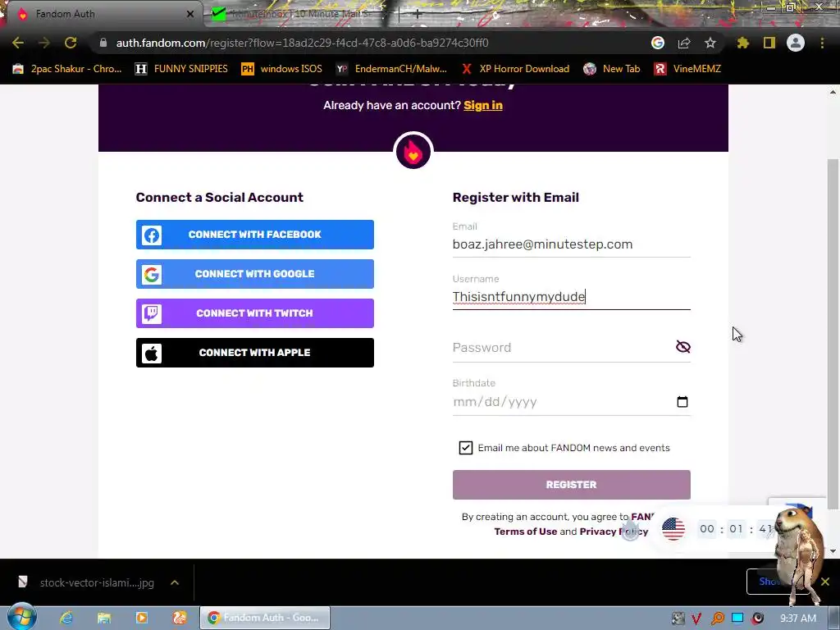Image resolution: width=840 pixels, height=630 pixels.
Task: Reload the page with the refresh icon
Action: tap(71, 43)
